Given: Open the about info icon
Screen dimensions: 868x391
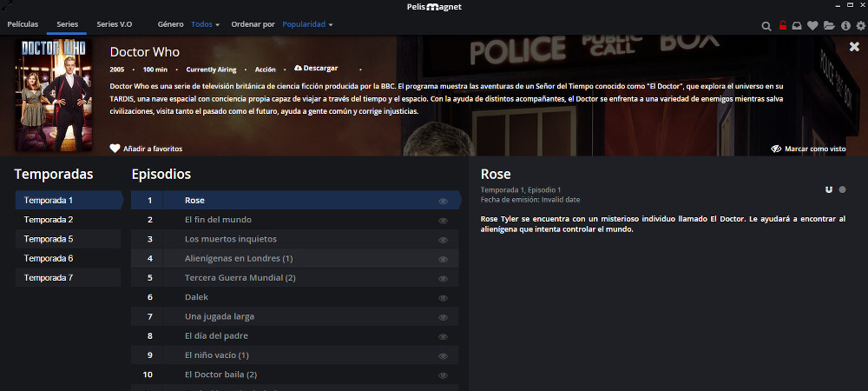Looking at the screenshot, I should click(x=845, y=26).
